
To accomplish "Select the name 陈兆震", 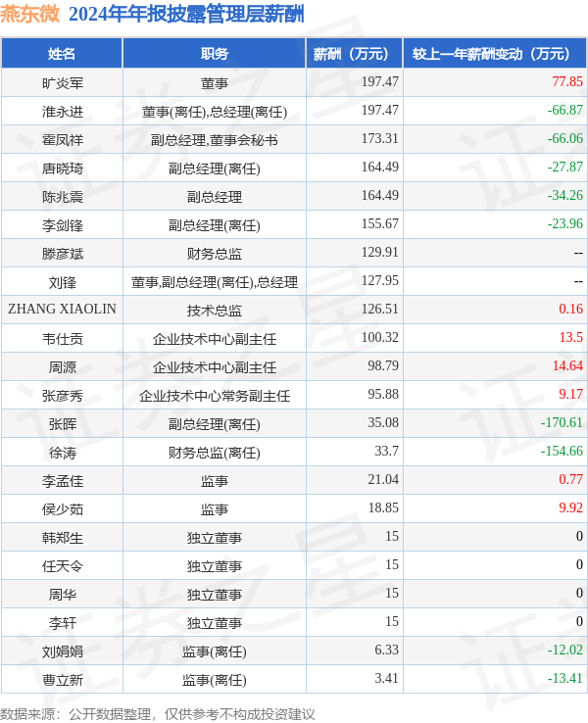I will [63, 197].
